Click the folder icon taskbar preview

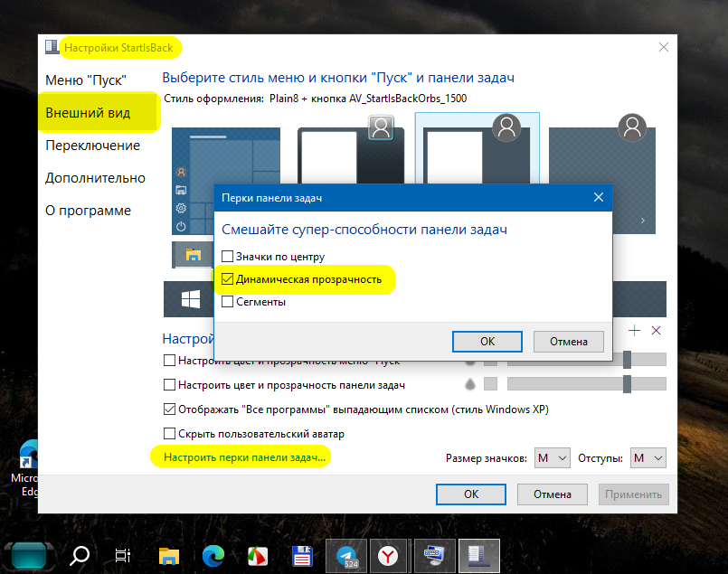[x=193, y=255]
